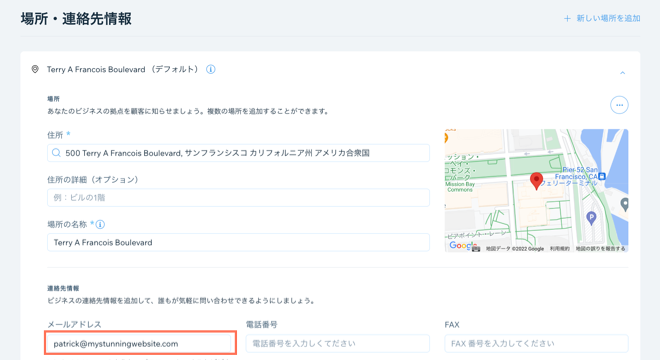Image resolution: width=660 pixels, height=360 pixels.
Task: Click the 場所の名称 input field
Action: click(x=238, y=243)
